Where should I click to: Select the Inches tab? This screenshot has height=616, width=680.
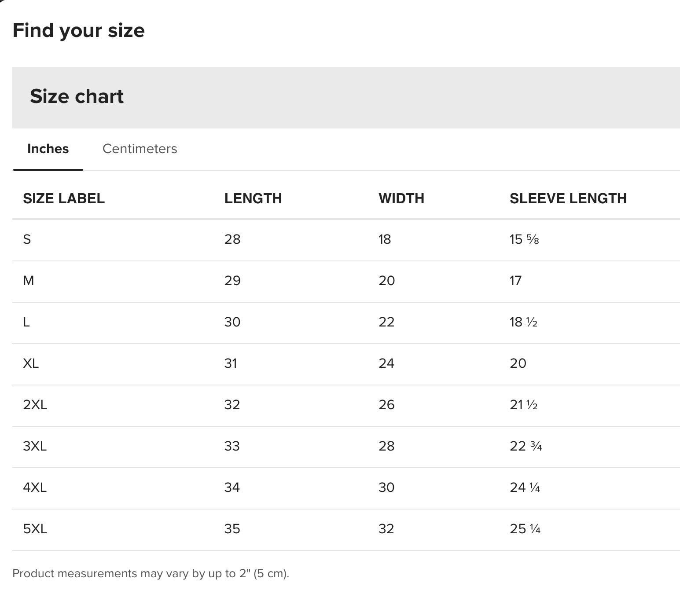tap(48, 149)
